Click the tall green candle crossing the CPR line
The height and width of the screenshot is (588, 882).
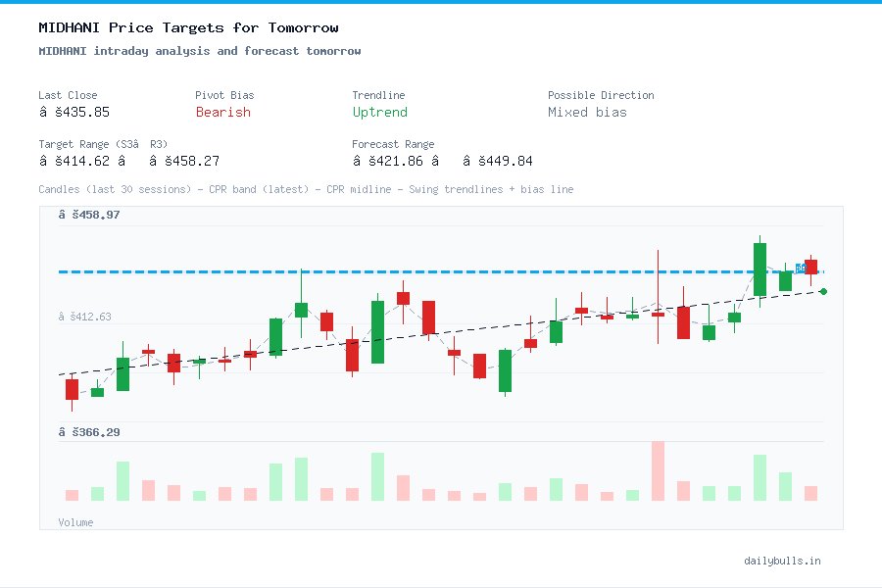pyautogui.click(x=759, y=269)
